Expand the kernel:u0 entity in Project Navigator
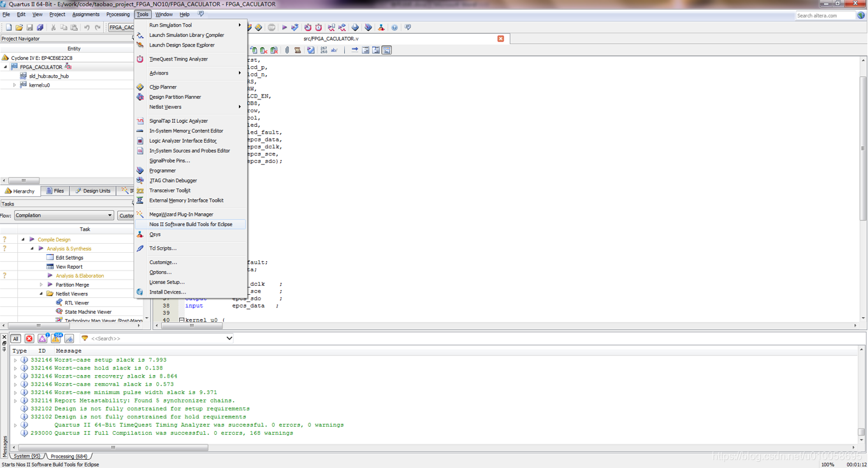Viewport: 868px width, 468px height. pos(14,85)
